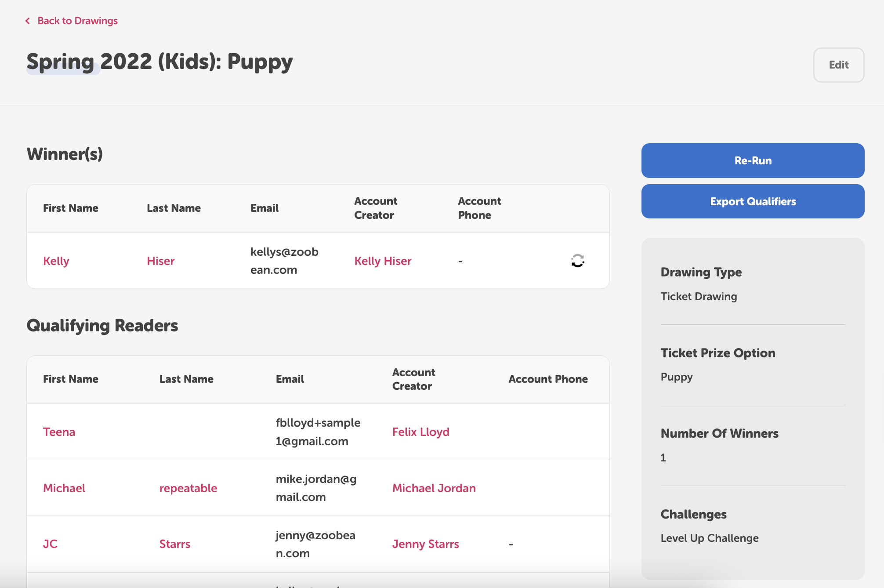The image size is (884, 588).
Task: Open Jenny Starrs account creator link
Action: pos(425,544)
